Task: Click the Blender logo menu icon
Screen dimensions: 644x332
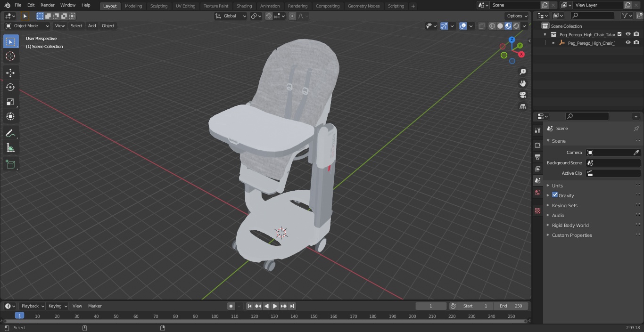Action: pyautogui.click(x=7, y=5)
